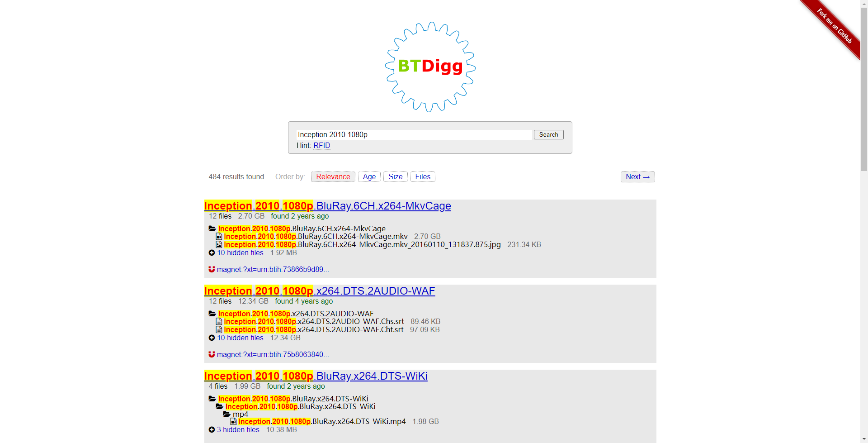Click document icon for WAF.Cht.srt

(x=219, y=329)
